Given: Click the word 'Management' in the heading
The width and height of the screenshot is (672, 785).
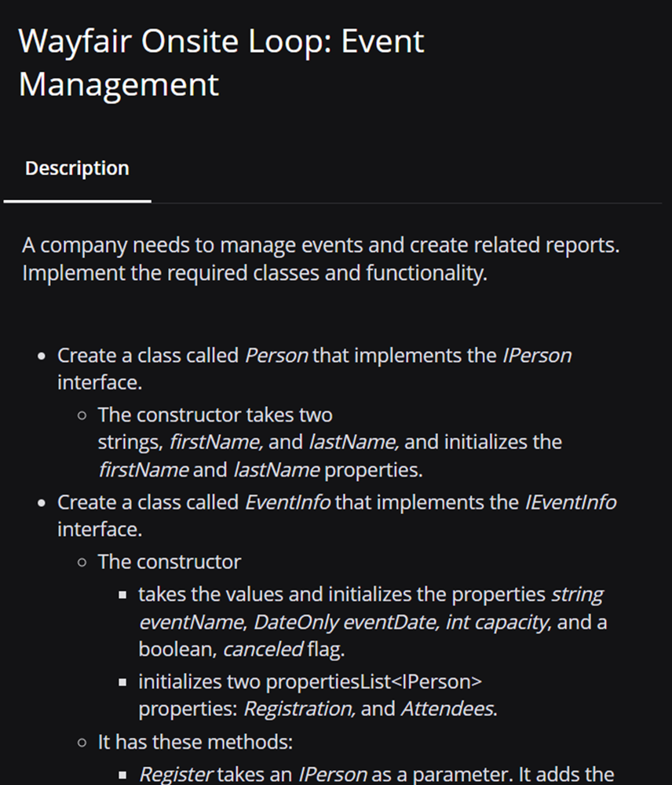Looking at the screenshot, I should point(119,84).
